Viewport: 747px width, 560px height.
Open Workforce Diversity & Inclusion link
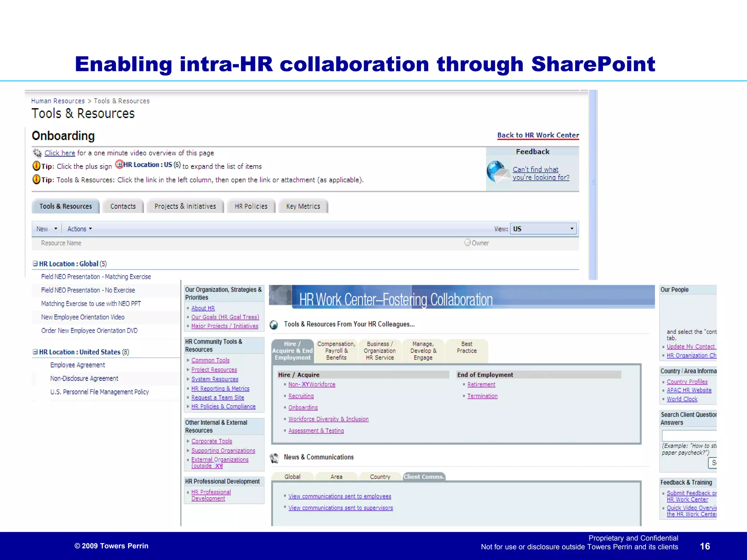point(328,419)
